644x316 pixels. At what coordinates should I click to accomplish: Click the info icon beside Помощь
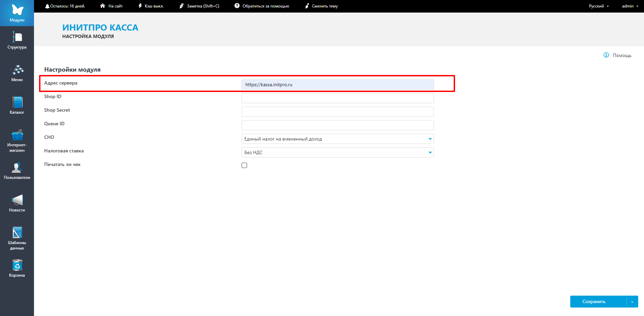(x=606, y=55)
